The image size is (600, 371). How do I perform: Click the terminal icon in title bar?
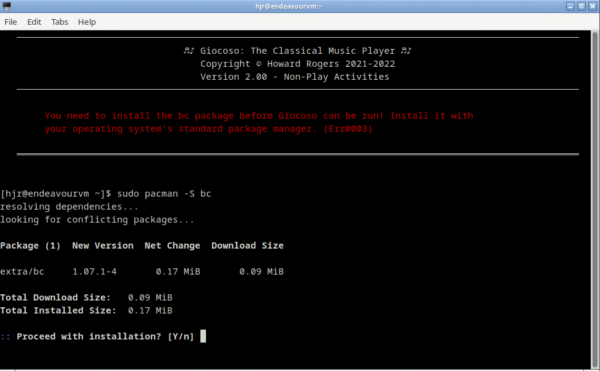click(x=7, y=6)
